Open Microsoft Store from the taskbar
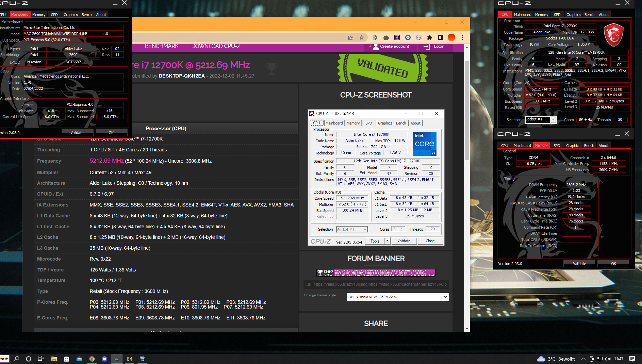Viewport: 642px width, 364px height. (66, 359)
